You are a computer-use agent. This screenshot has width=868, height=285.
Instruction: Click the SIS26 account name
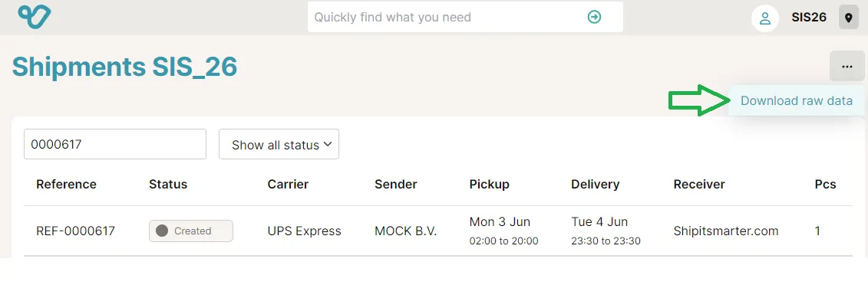pos(809,17)
